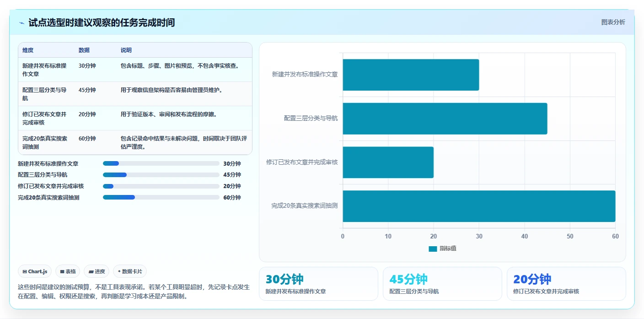The image size is (644, 319).
Task: Click the chart y-axis label 配置三层分类与导航
Action: [311, 118]
